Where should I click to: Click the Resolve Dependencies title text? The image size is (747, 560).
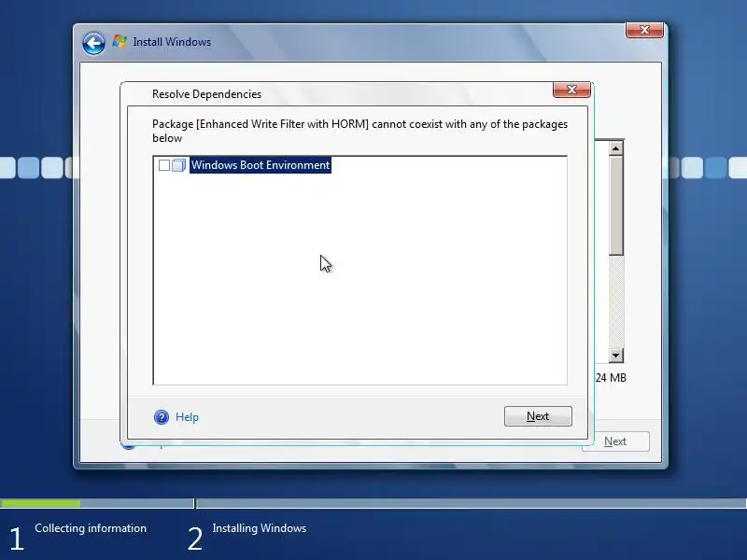(206, 94)
